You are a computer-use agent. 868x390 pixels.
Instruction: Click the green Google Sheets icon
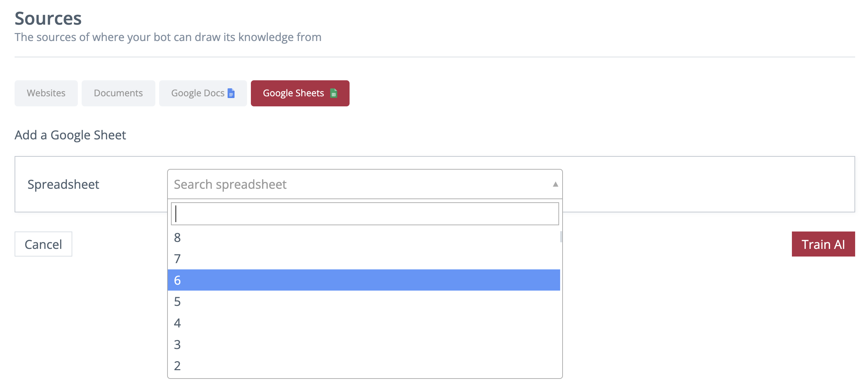click(334, 93)
